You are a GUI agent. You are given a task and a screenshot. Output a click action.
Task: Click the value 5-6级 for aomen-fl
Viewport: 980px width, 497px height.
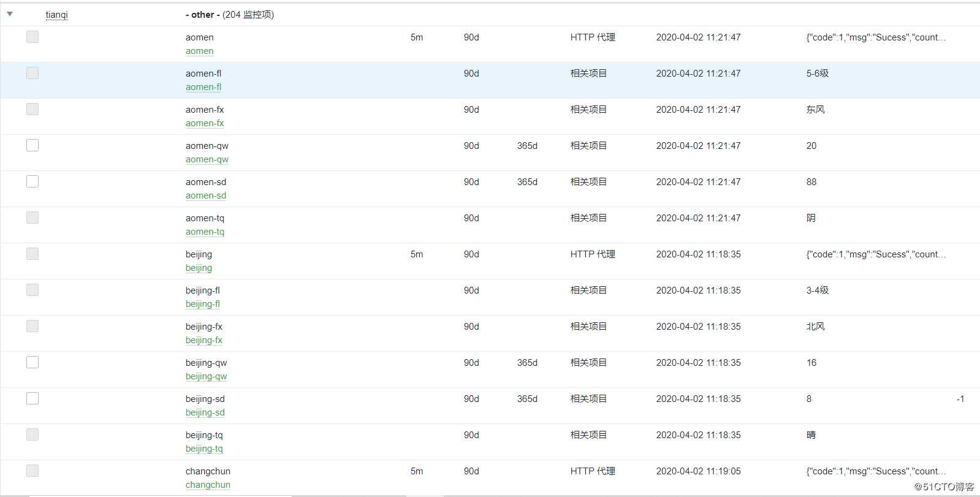click(x=818, y=74)
